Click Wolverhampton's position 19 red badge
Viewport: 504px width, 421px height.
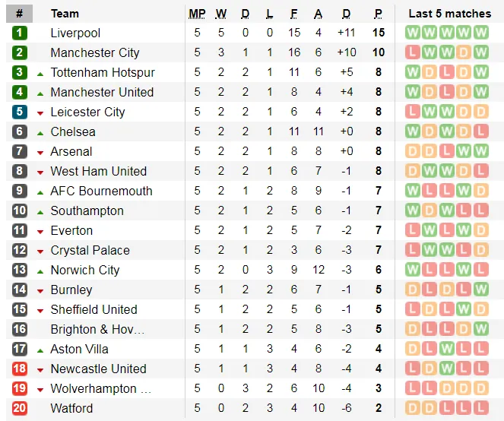point(19,388)
